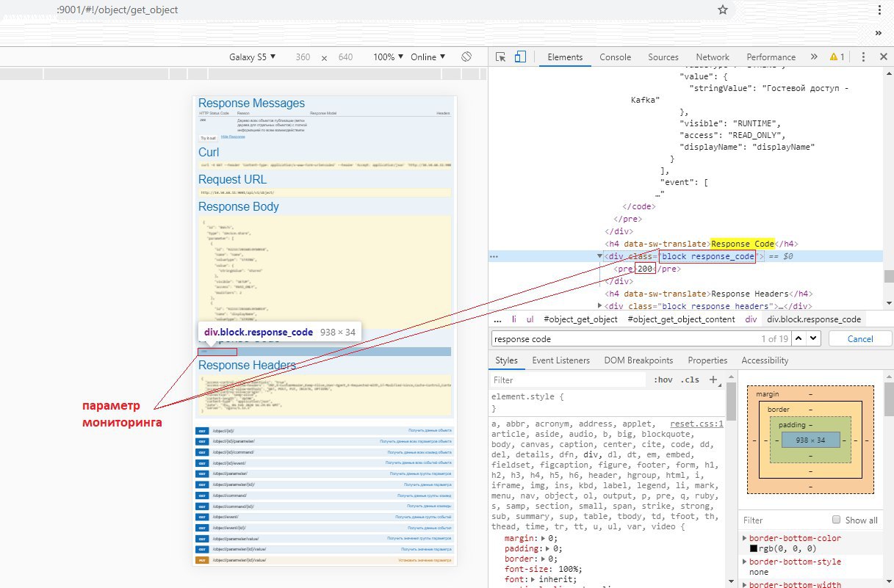Click the device width field 360
Image resolution: width=894 pixels, height=588 pixels.
303,57
